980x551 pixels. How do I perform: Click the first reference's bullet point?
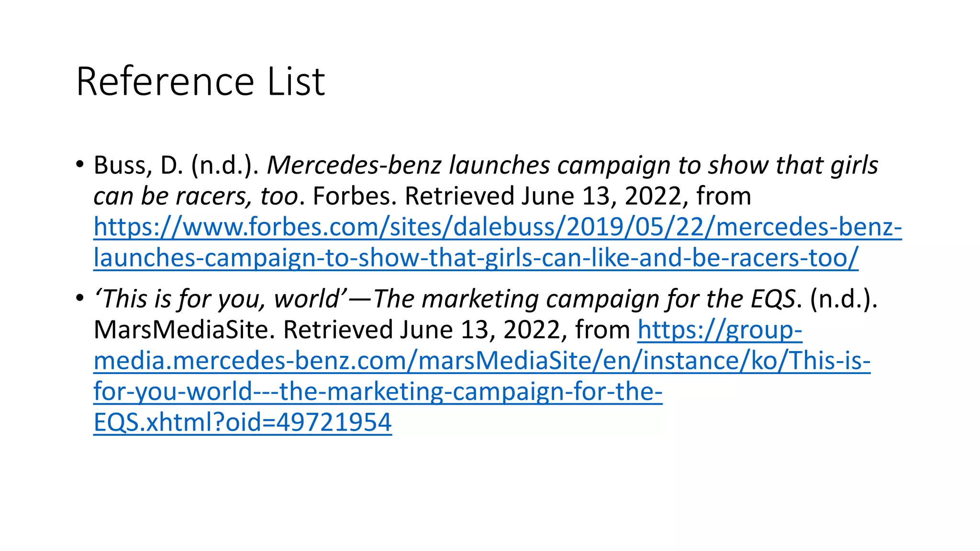click(79, 165)
